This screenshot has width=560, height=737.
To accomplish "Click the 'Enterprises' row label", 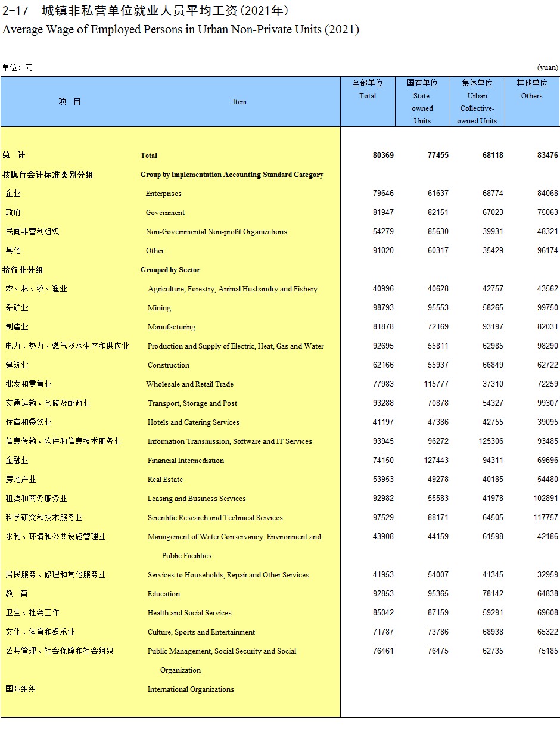I will pos(163,194).
